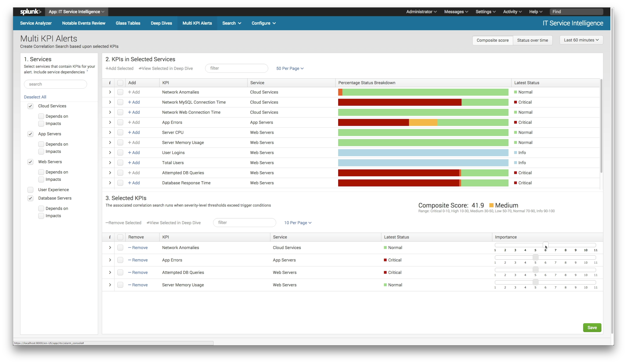Open the Settings menu

[486, 12]
